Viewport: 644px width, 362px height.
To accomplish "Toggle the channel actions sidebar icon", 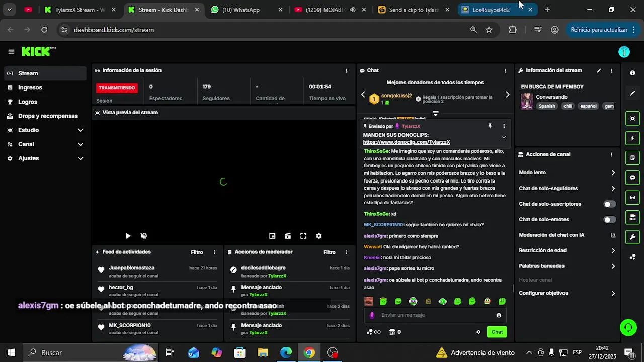I will (632, 217).
